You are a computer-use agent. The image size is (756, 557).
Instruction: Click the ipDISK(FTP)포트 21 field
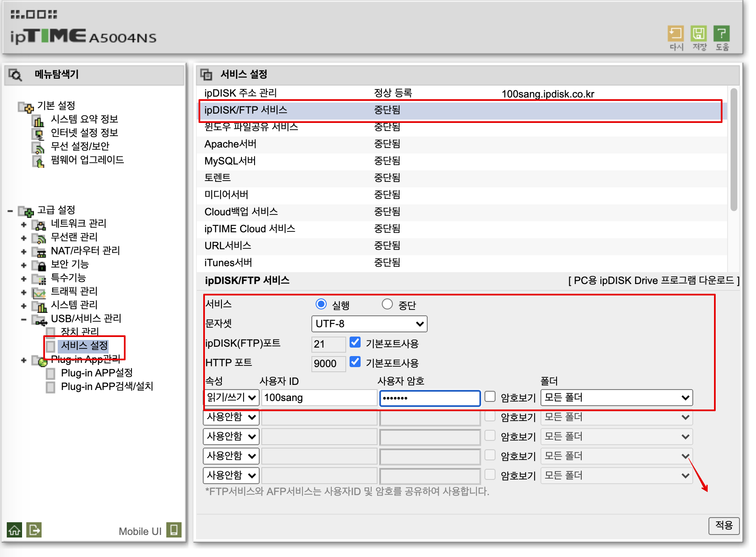[x=328, y=344]
